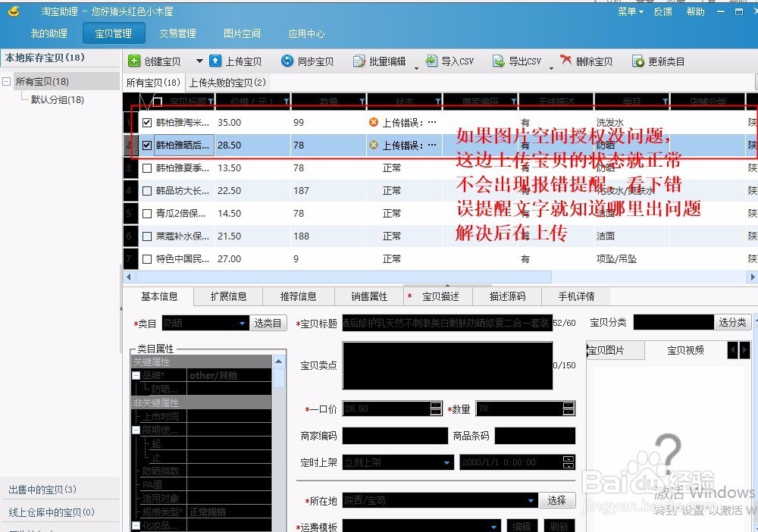The height and width of the screenshot is (532, 758).
Task: Click filter icon on 类目 column header
Action: pos(666,102)
